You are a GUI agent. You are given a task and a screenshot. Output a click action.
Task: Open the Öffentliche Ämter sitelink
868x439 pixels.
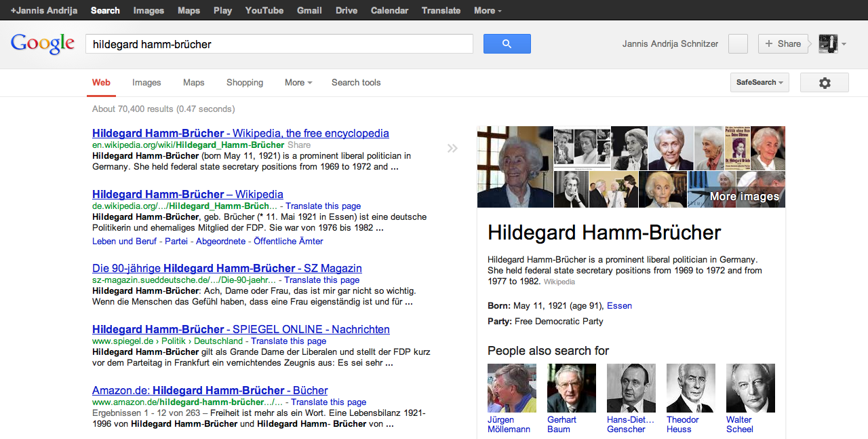tap(288, 241)
